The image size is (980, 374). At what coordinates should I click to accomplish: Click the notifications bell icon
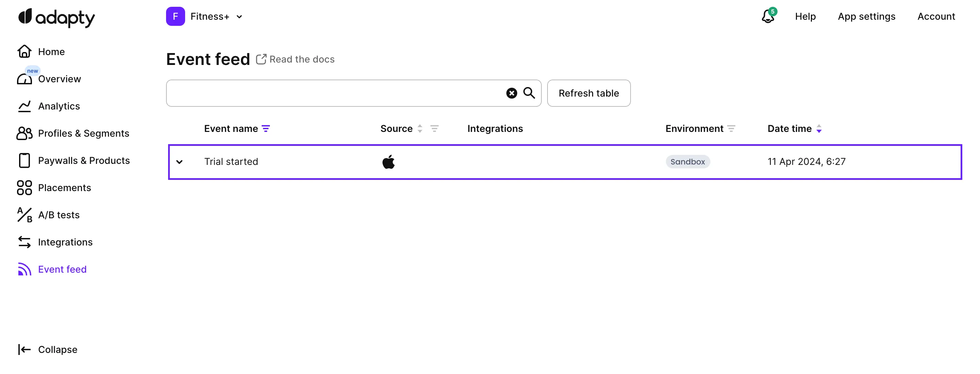click(x=768, y=16)
